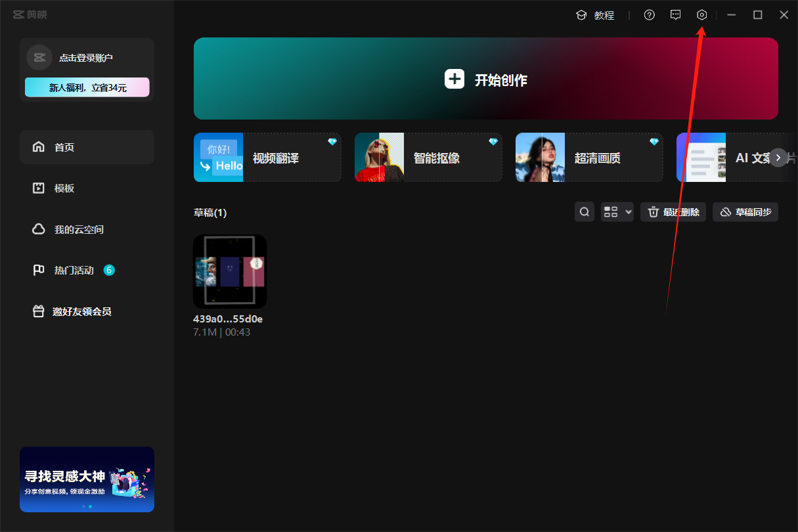The image size is (798, 532).
Task: Click the profile avatar to log in
Action: (39, 58)
